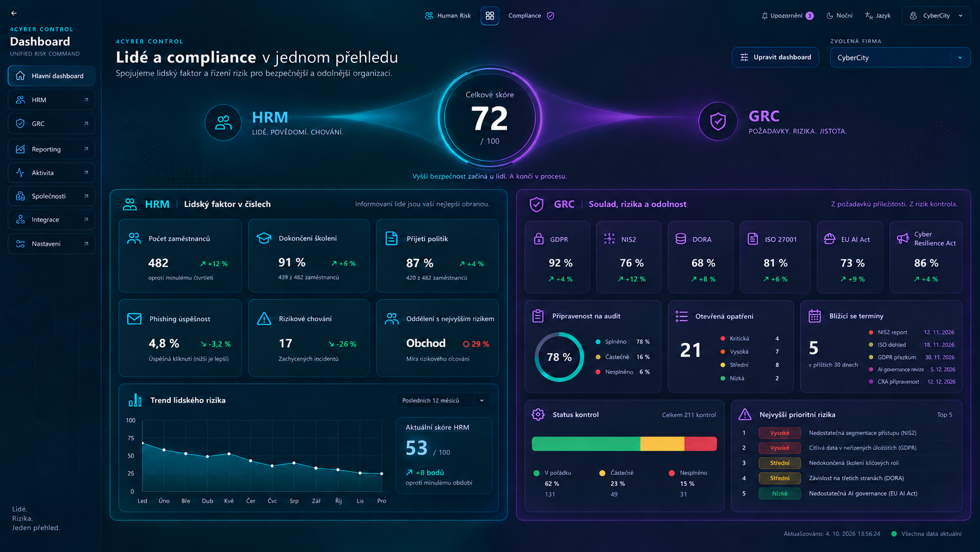980x552 pixels.
Task: Click the ISO 27001 document icon
Action: [753, 239]
